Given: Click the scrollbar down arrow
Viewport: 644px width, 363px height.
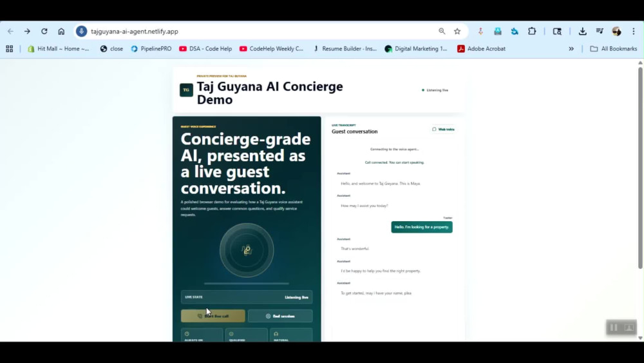Looking at the screenshot, I should (x=640, y=338).
